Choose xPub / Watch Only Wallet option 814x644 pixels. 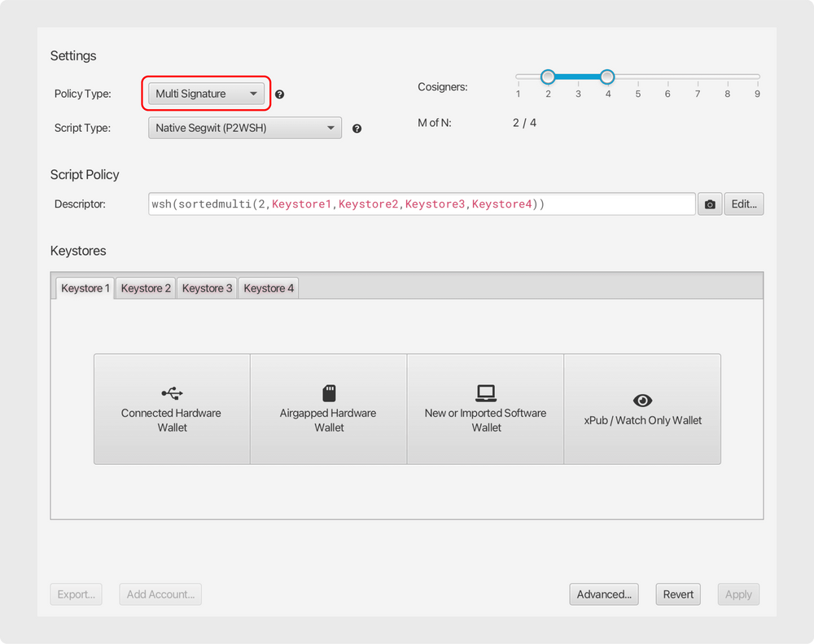tap(642, 409)
